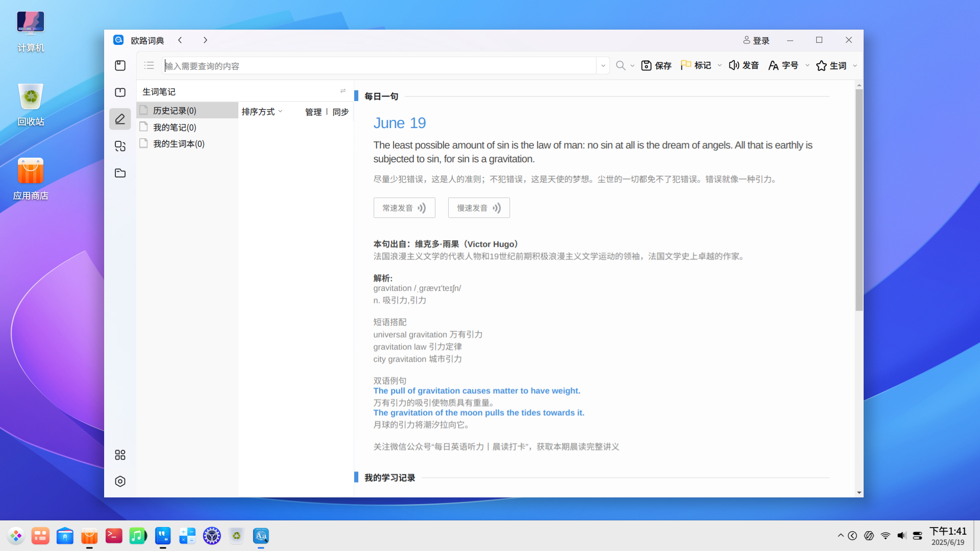Click the 管理 manage link
The width and height of the screenshot is (980, 551).
[313, 112]
